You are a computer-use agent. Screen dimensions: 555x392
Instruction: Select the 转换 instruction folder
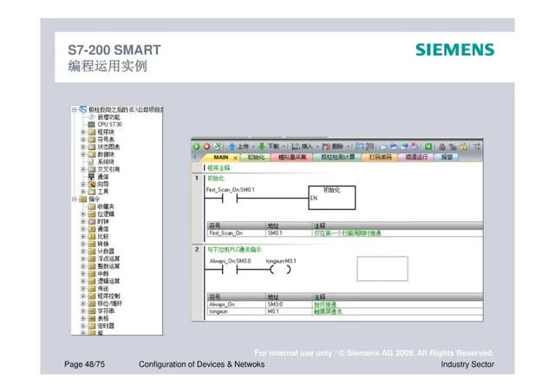coord(103,244)
